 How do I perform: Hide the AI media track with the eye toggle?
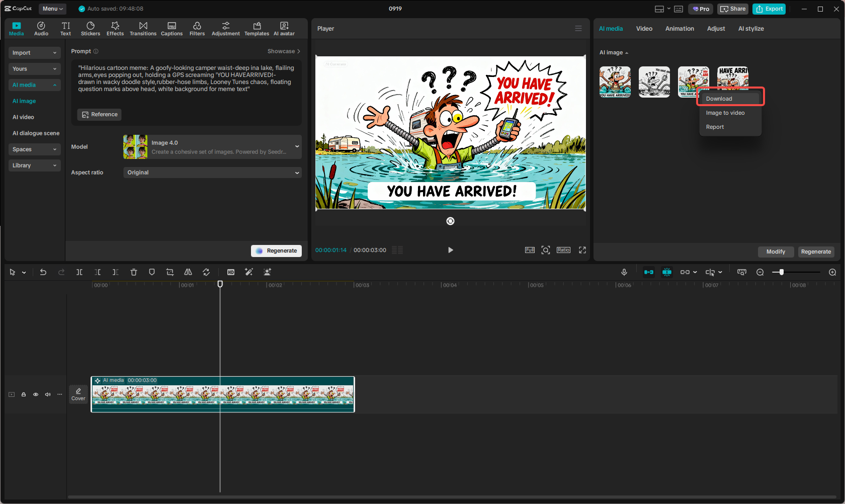[36, 394]
